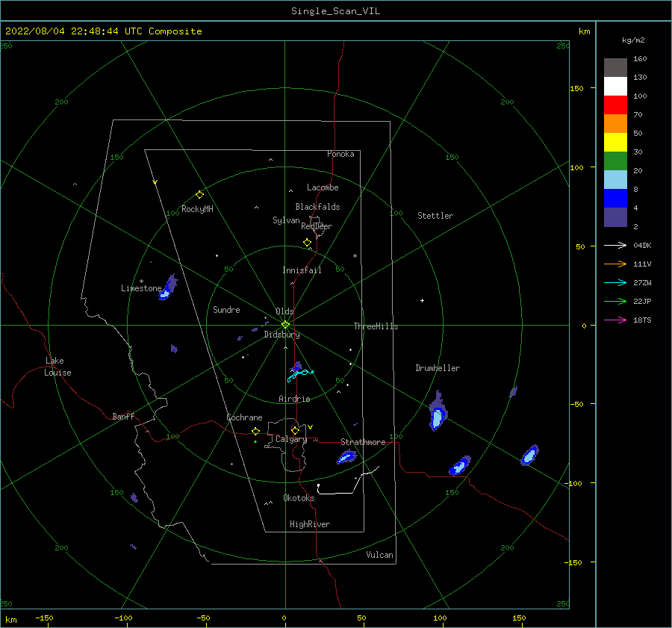Image resolution: width=672 pixels, height=628 pixels.
Task: Click the Banff town label
Action: pos(123,416)
